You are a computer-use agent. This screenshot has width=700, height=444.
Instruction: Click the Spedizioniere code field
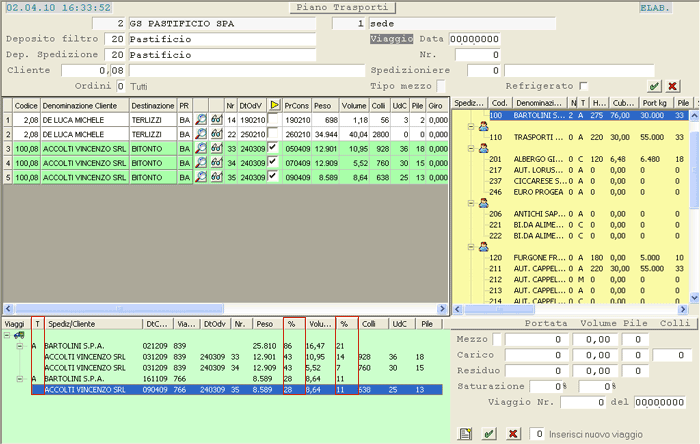[x=484, y=71]
